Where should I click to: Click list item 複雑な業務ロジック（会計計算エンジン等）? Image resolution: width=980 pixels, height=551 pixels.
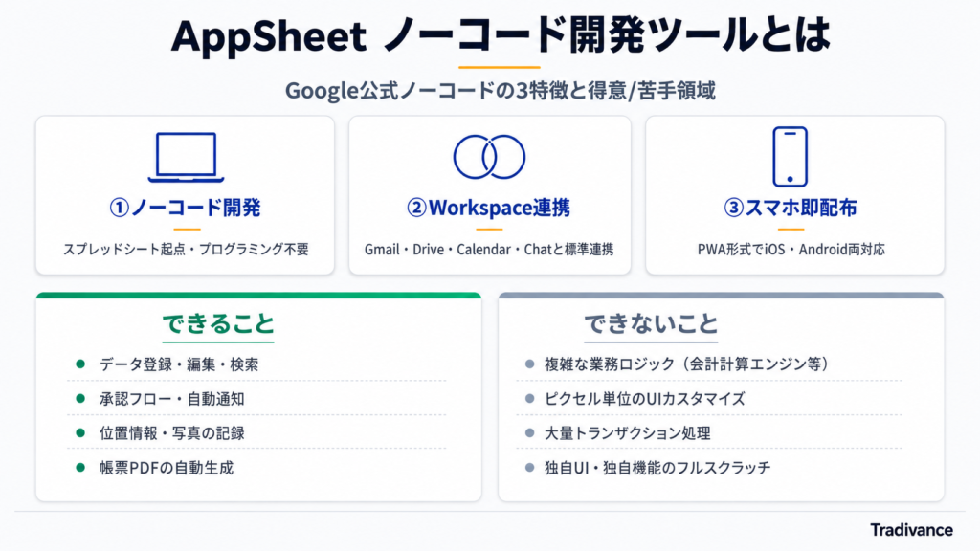pyautogui.click(x=686, y=364)
